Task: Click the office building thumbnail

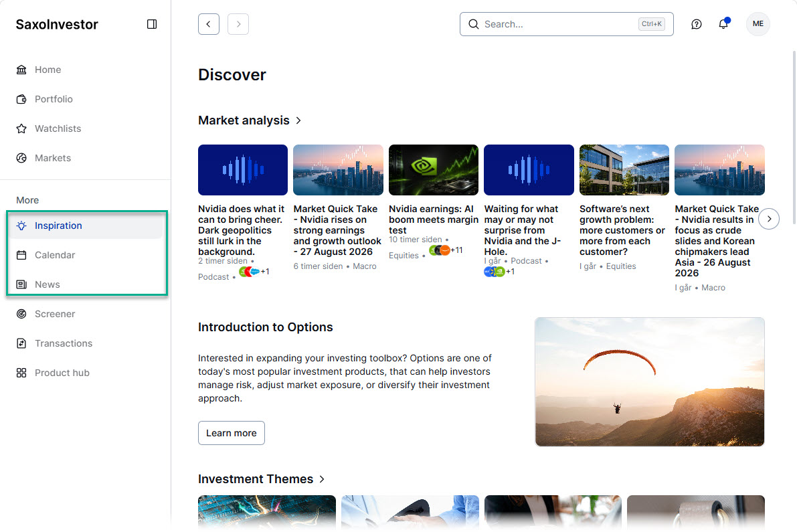Action: pos(624,170)
